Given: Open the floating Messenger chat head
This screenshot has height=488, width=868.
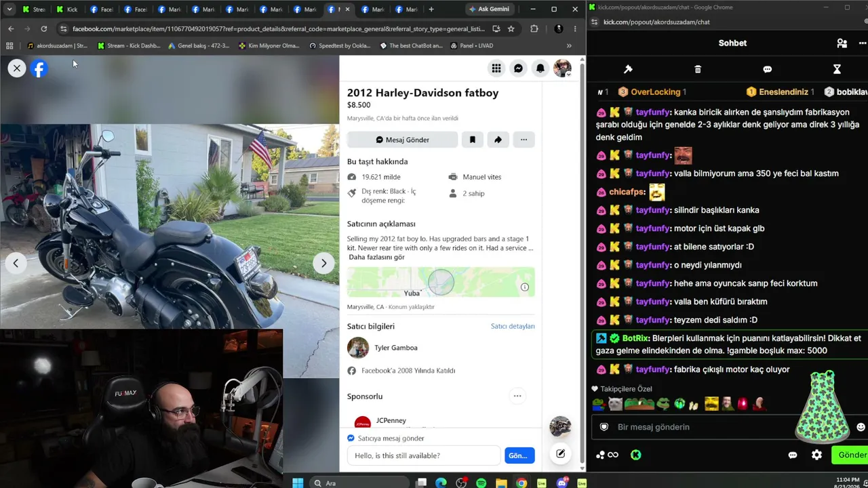Looking at the screenshot, I should [x=560, y=426].
